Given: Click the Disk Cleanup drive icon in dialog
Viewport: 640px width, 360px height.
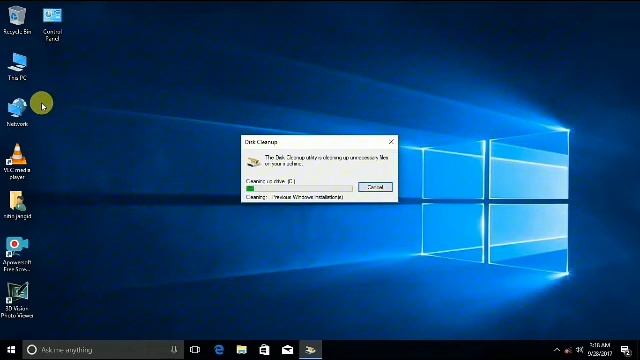Looking at the screenshot, I should [x=254, y=162].
